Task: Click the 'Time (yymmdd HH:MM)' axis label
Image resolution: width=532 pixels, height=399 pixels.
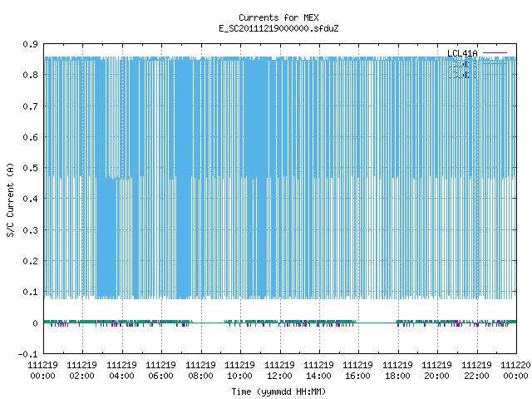Action: (x=278, y=392)
